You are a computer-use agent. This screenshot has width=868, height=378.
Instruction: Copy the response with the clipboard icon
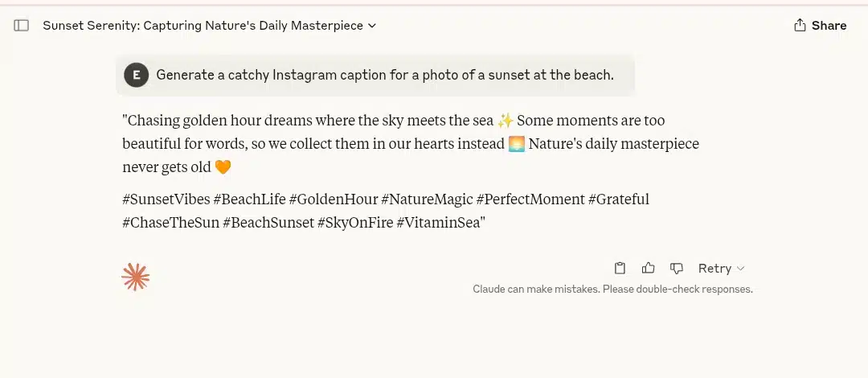(x=620, y=269)
